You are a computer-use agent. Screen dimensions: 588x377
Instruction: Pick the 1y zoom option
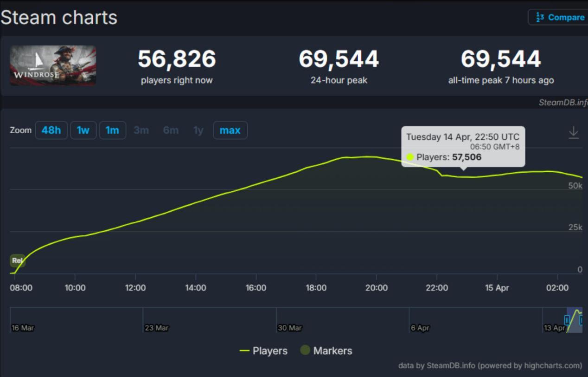(198, 130)
